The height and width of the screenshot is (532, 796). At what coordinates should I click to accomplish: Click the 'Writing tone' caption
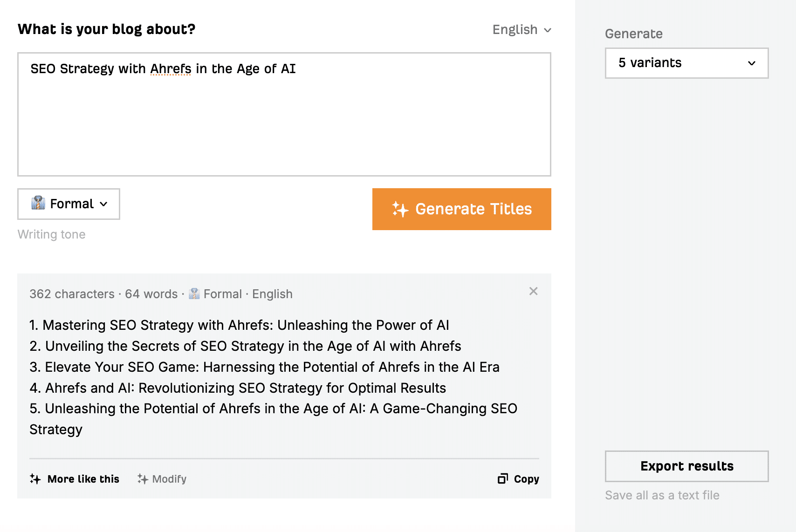coord(52,234)
